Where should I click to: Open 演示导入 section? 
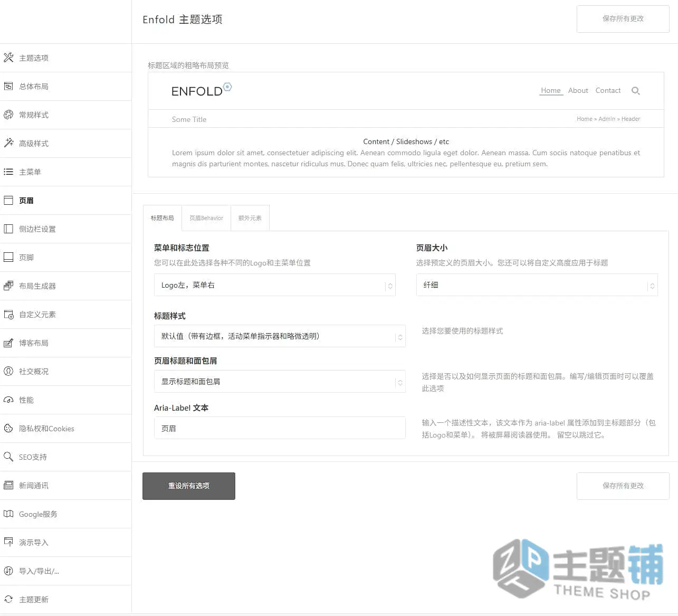pos(65,542)
